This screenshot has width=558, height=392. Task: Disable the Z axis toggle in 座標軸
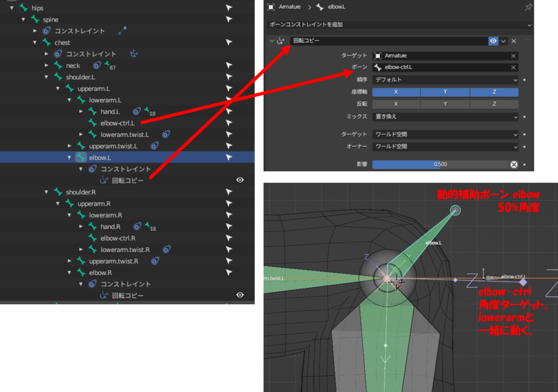pos(494,92)
